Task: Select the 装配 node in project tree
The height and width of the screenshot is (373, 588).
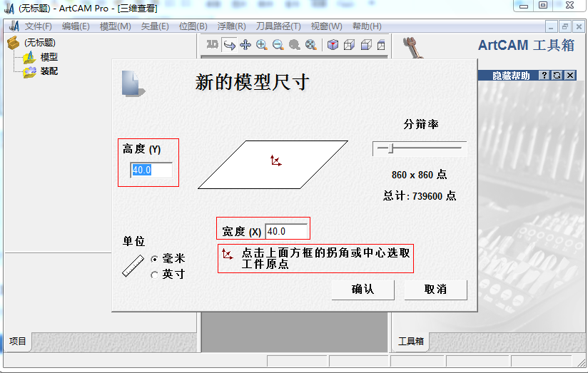Action: [x=49, y=71]
